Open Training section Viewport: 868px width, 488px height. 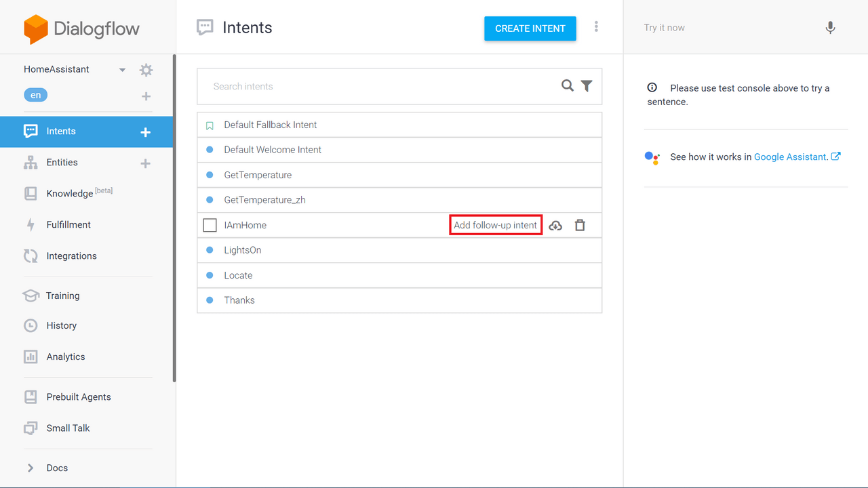click(62, 296)
